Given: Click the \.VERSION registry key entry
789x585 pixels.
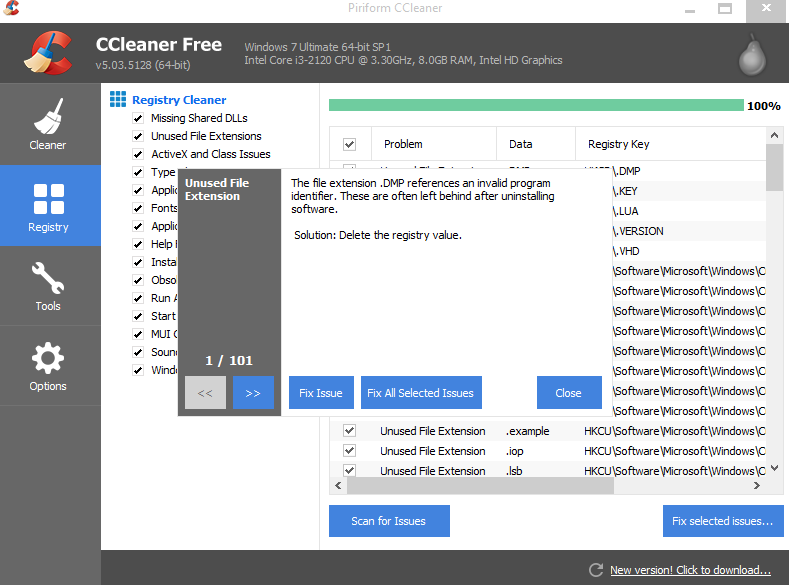Looking at the screenshot, I should [x=638, y=231].
